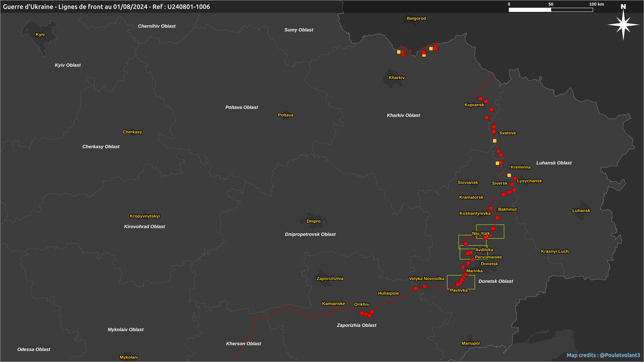Click the Velyka Novosilka town label
The image size is (644, 362).
click(x=426, y=279)
